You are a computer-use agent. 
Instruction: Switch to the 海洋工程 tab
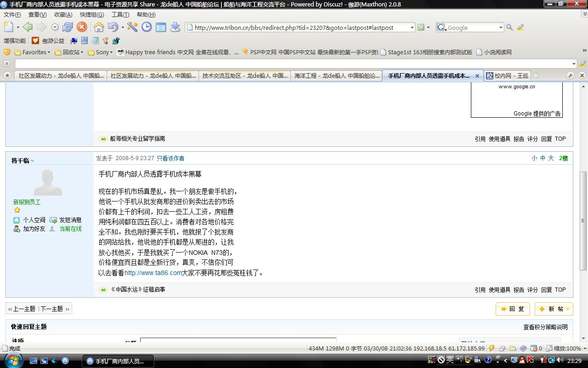coord(336,75)
